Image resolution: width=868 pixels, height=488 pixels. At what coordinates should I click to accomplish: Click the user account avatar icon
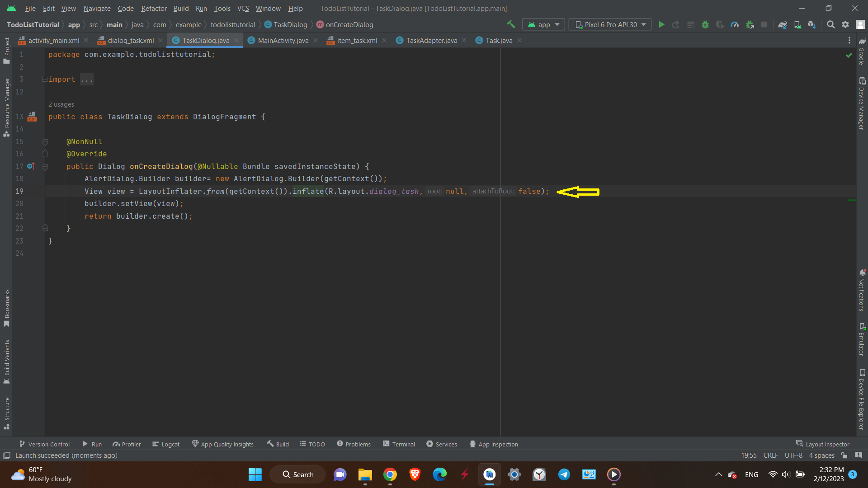(860, 24)
